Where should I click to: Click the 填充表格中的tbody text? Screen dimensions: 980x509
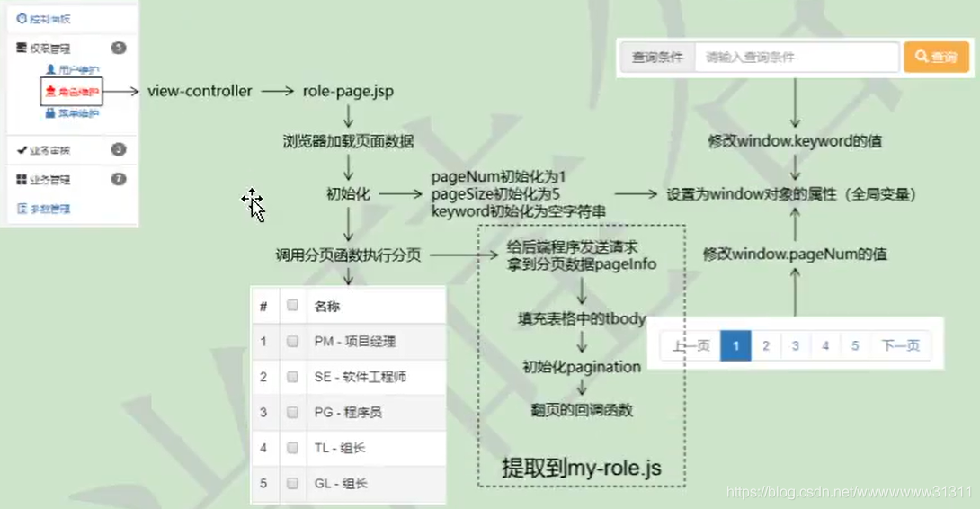tap(581, 319)
